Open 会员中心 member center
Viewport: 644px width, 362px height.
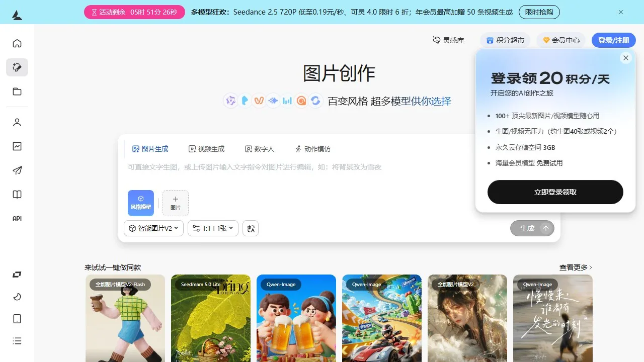click(561, 40)
